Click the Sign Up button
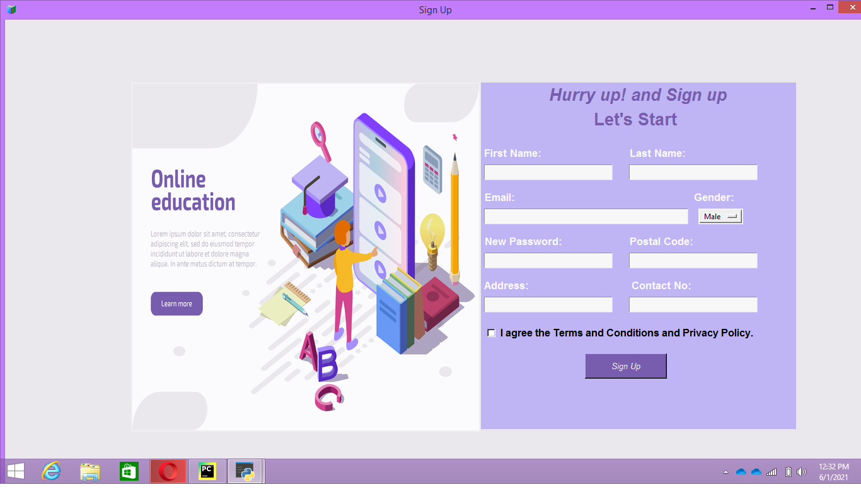This screenshot has height=504, width=861. coord(625,366)
